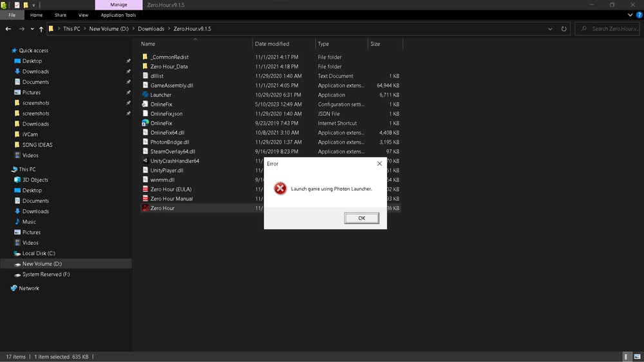Select the Zero Hour application icon
This screenshot has height=362, width=644.
145,208
